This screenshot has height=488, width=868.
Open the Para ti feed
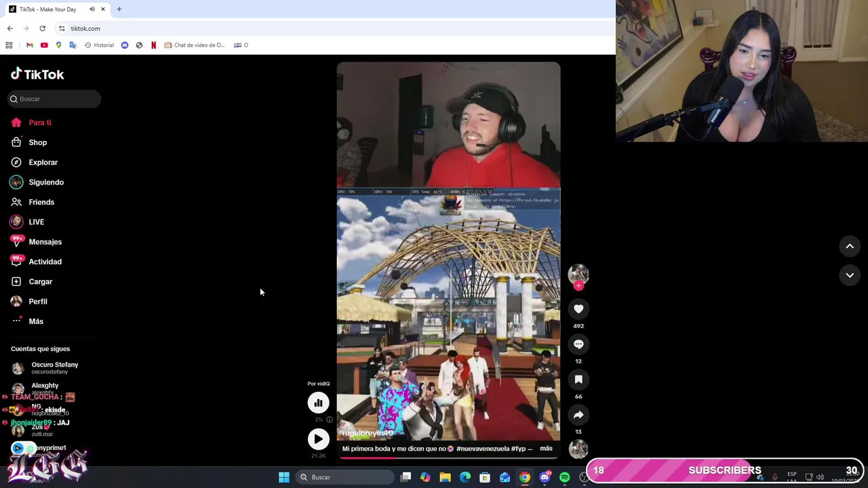tap(40, 123)
